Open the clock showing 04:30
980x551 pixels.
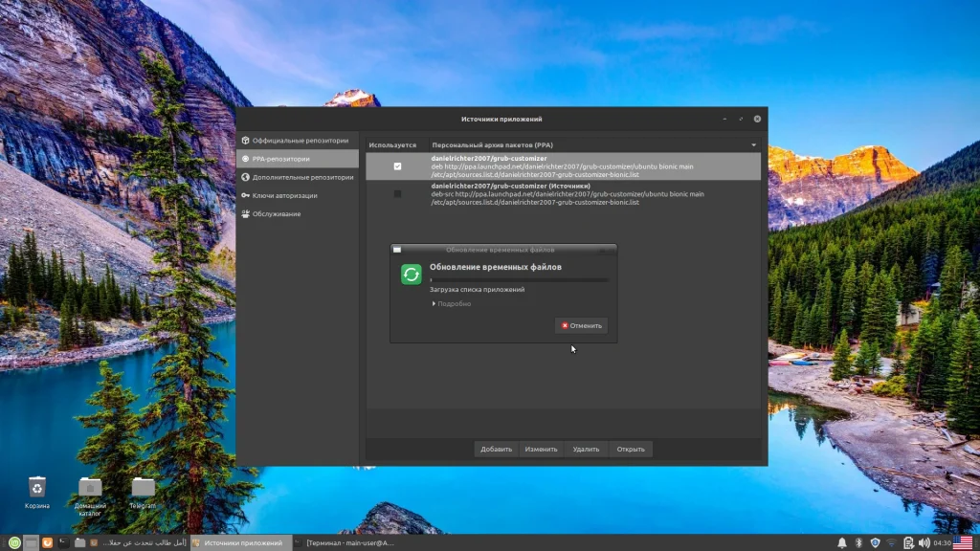942,543
